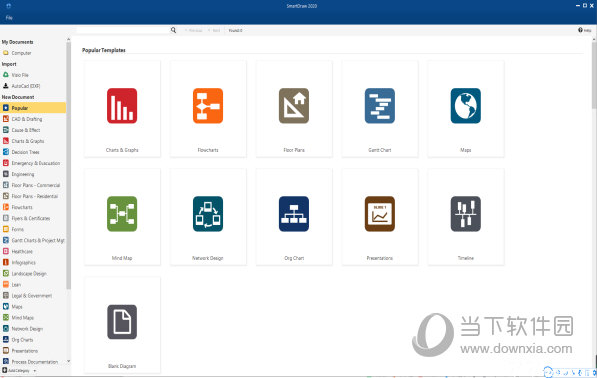Image resolution: width=597 pixels, height=378 pixels.
Task: Open the Mind Map template icon
Action: 122,214
